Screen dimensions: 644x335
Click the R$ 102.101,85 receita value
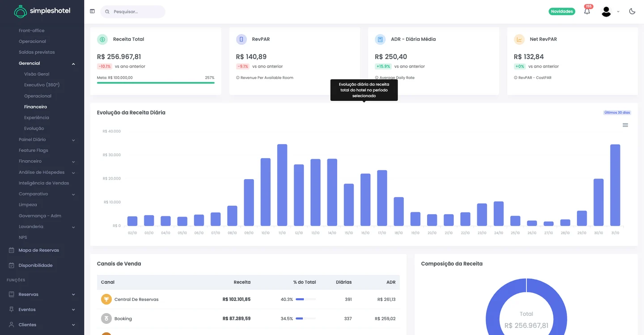click(x=237, y=300)
